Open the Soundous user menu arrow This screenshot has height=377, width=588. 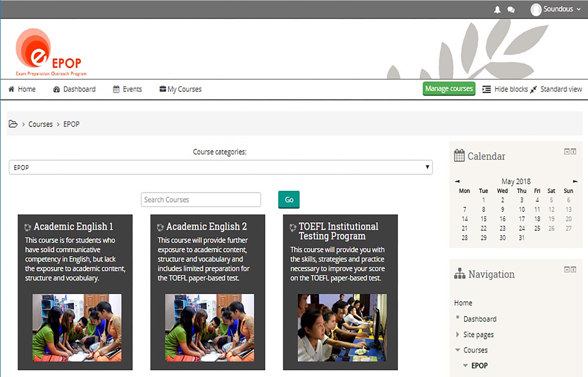coord(579,9)
